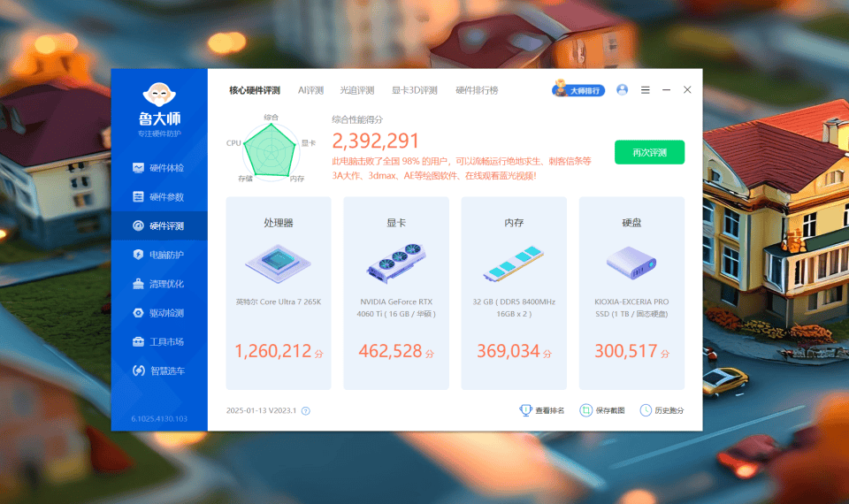
Task: Click the 工具市场 toolbox icon
Action: [x=138, y=341]
